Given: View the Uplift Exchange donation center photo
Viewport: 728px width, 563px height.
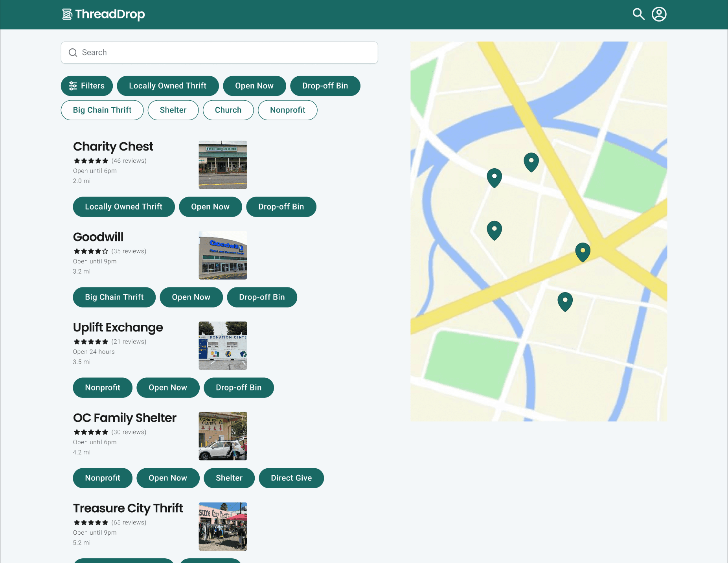Looking at the screenshot, I should click(223, 346).
